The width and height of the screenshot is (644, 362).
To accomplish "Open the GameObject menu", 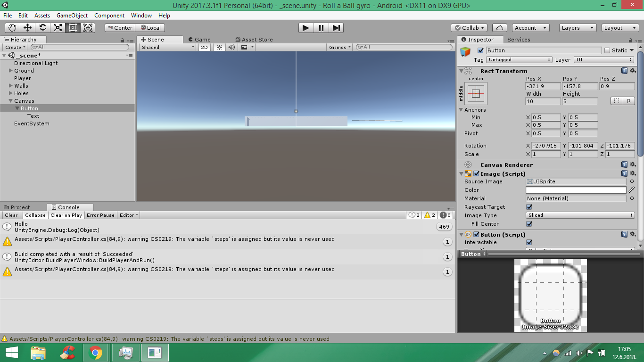I will [x=72, y=15].
